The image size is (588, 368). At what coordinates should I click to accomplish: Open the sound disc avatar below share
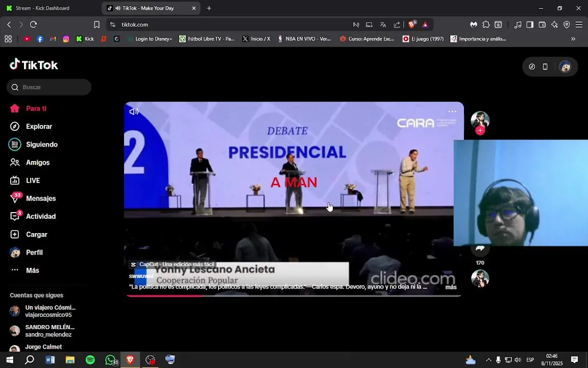pyautogui.click(x=480, y=279)
